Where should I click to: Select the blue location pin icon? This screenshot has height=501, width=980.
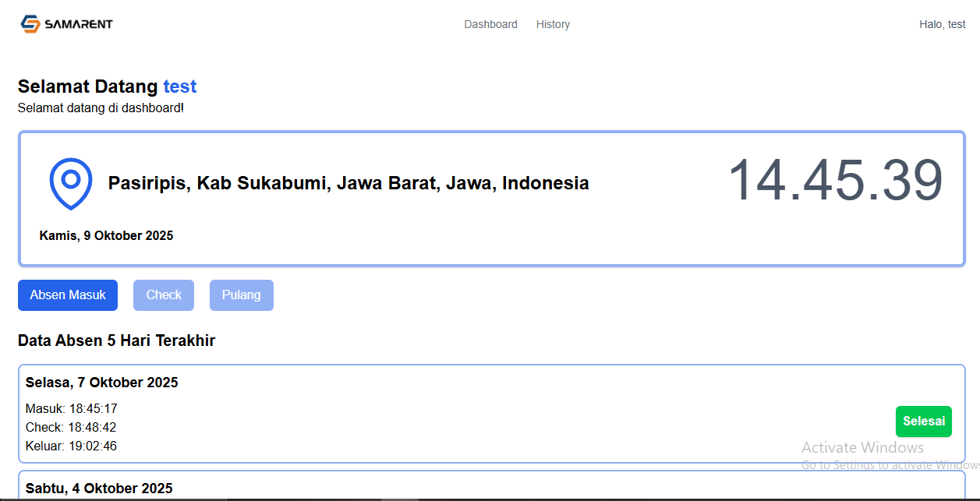(70, 184)
